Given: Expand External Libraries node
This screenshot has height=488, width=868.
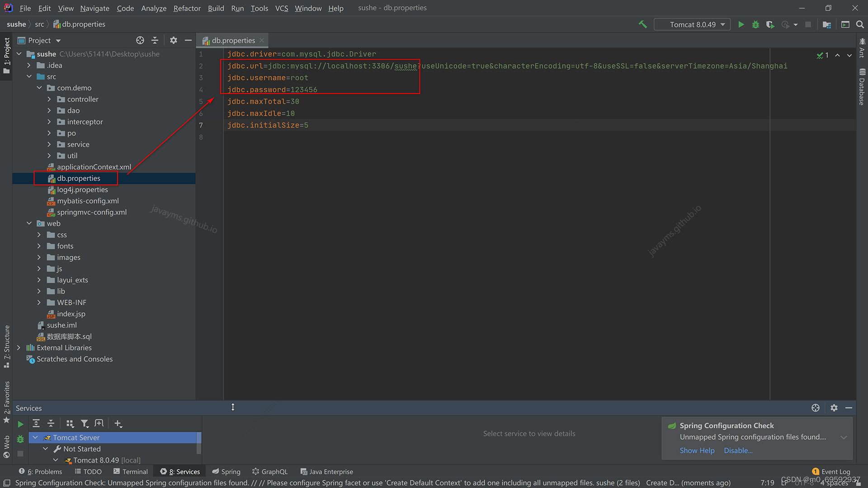Looking at the screenshot, I should pos(19,347).
